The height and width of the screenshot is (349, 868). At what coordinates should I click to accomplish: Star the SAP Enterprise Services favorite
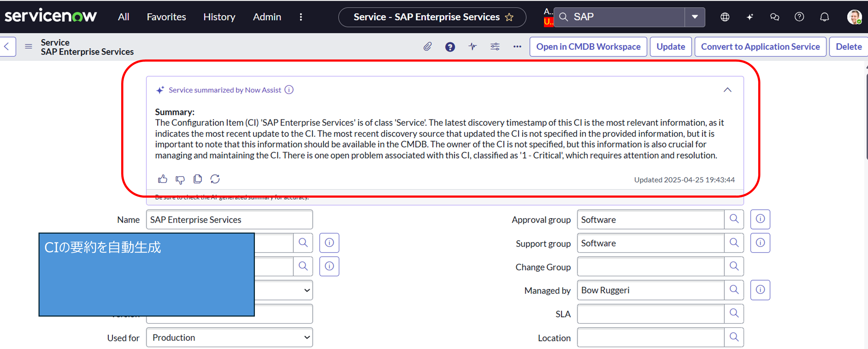[x=509, y=17]
